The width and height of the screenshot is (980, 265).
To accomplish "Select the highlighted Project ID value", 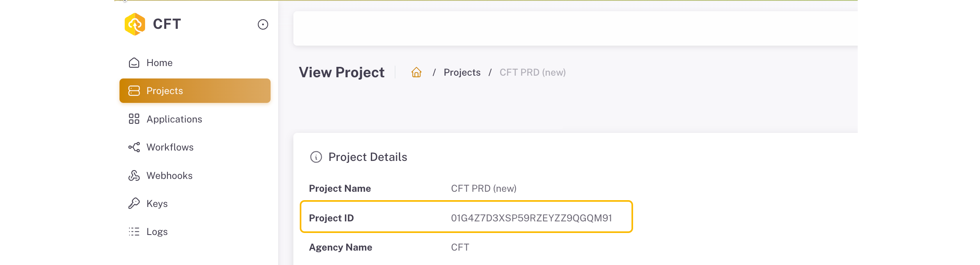I will pyautogui.click(x=532, y=218).
